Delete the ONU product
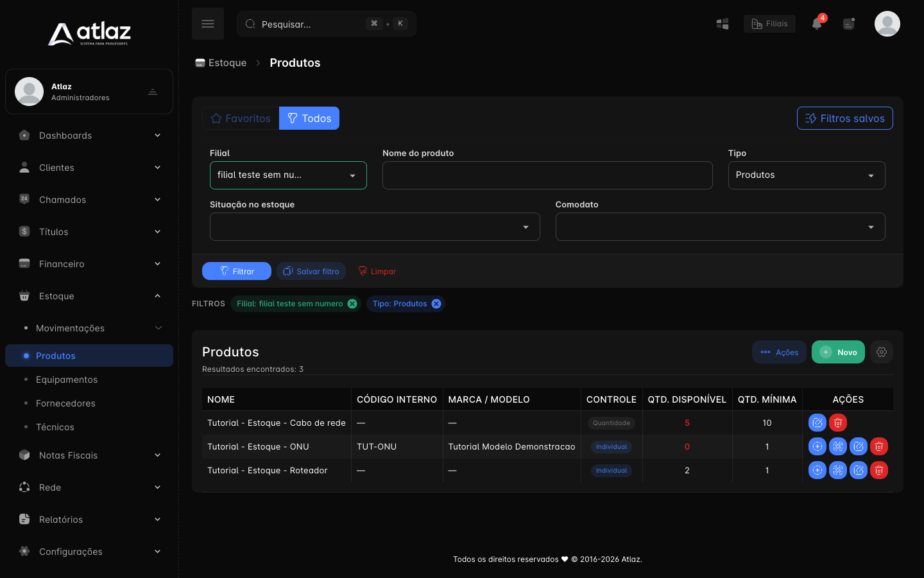This screenshot has height=578, width=924. [879, 446]
